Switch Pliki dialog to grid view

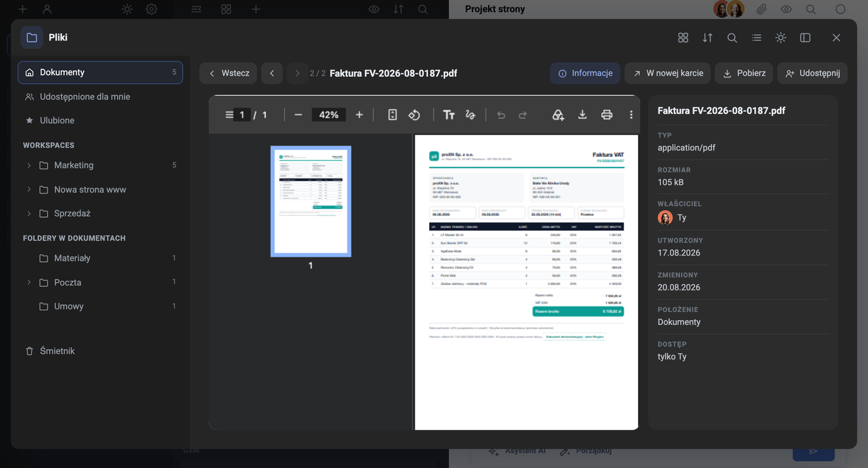tap(683, 38)
